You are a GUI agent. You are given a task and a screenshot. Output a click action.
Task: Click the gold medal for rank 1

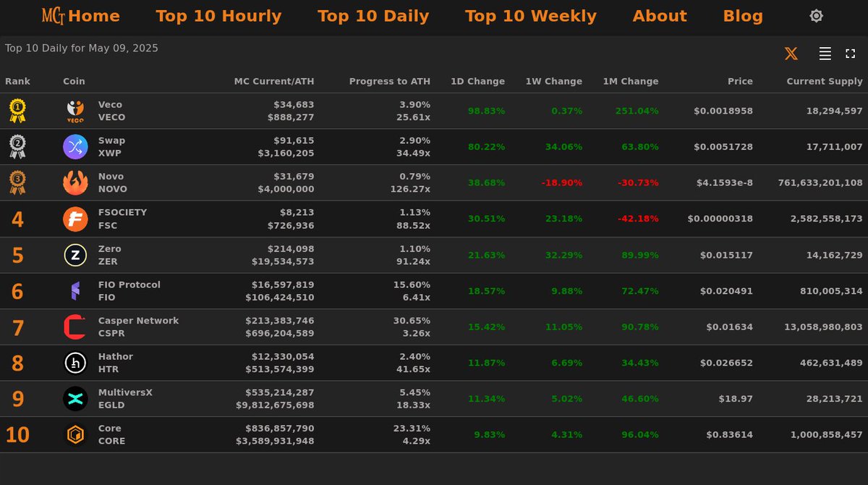click(18, 110)
